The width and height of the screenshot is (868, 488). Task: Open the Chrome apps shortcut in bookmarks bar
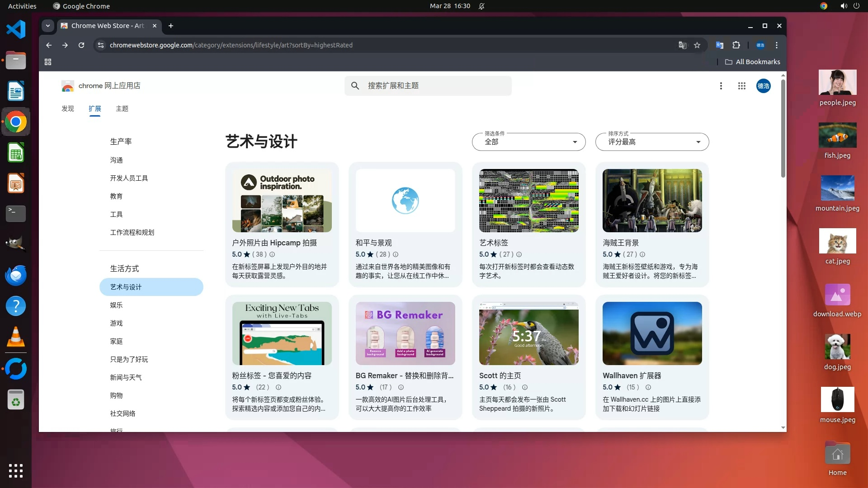48,62
